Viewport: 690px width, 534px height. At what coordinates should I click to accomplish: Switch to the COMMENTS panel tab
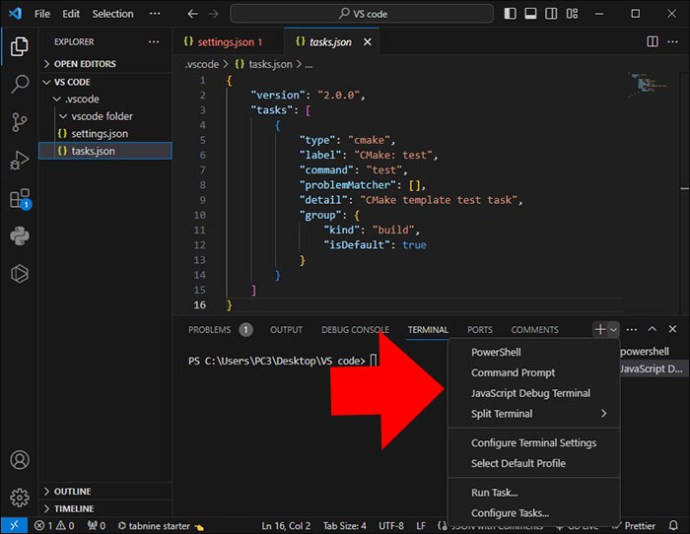click(x=535, y=330)
